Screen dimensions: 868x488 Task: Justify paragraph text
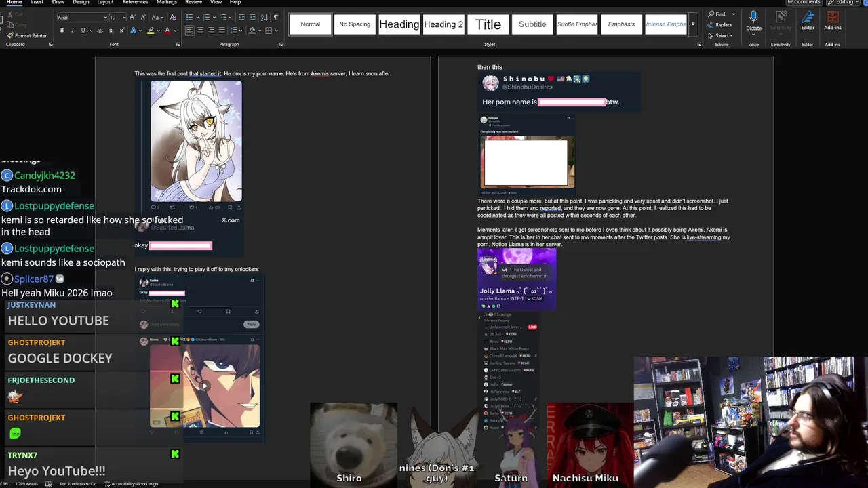point(222,30)
